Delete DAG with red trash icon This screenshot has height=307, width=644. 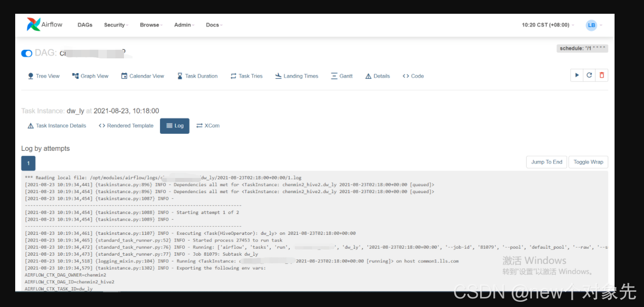pos(602,75)
